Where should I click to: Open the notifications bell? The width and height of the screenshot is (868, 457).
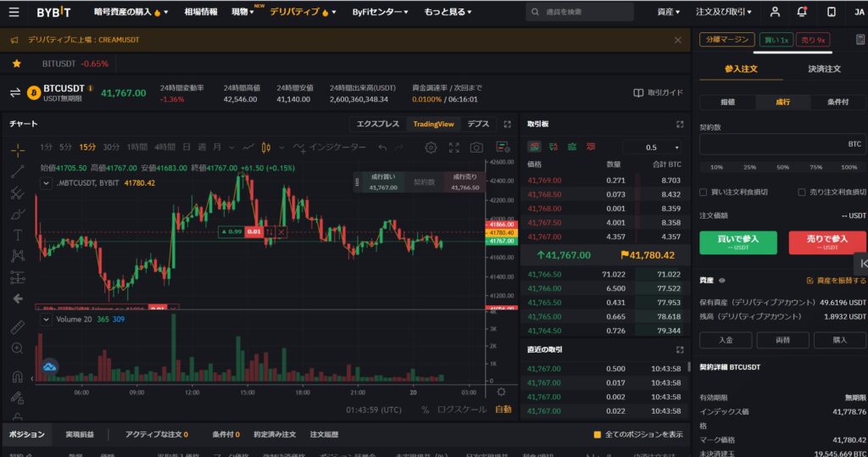tap(802, 12)
